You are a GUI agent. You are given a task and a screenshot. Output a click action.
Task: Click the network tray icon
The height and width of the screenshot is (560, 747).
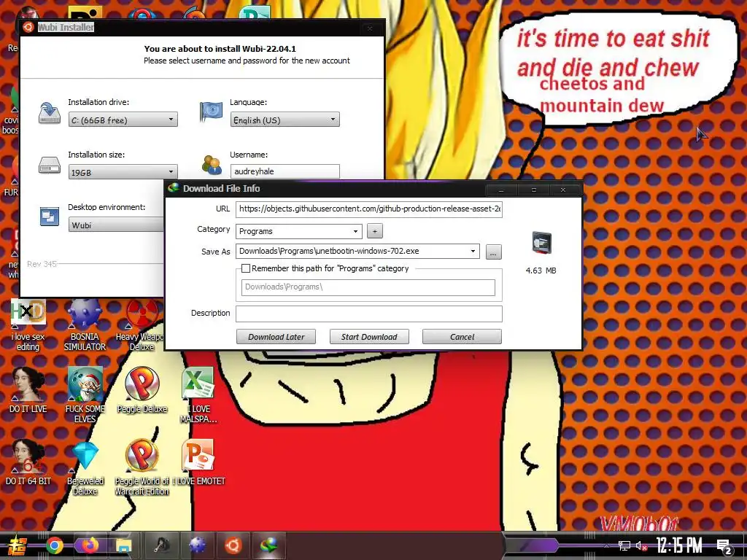(624, 545)
